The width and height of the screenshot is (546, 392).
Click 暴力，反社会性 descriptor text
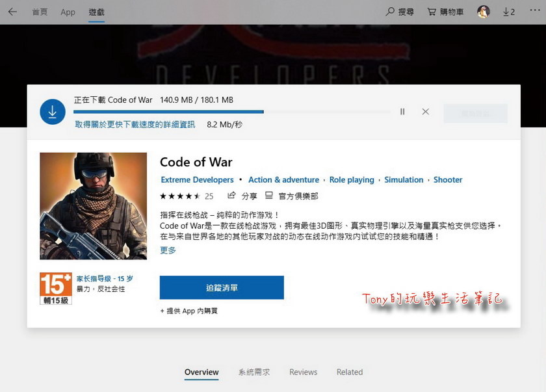(x=100, y=289)
